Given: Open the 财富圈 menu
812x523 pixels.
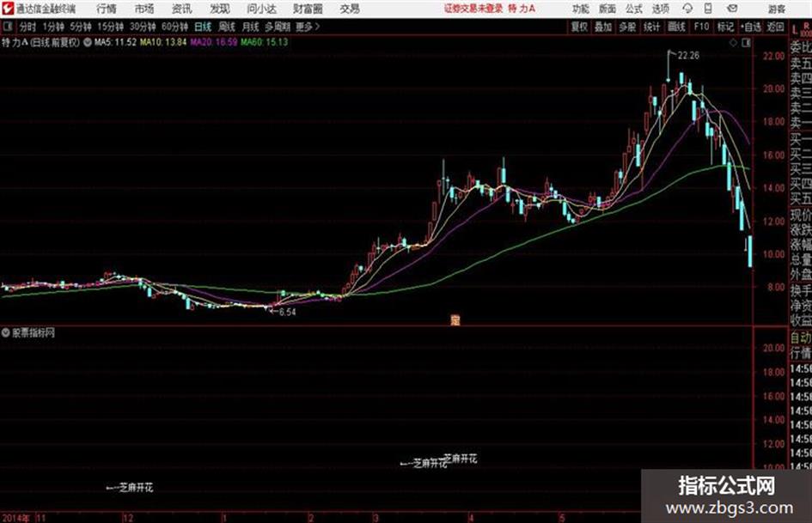Looking at the screenshot, I should click(308, 9).
